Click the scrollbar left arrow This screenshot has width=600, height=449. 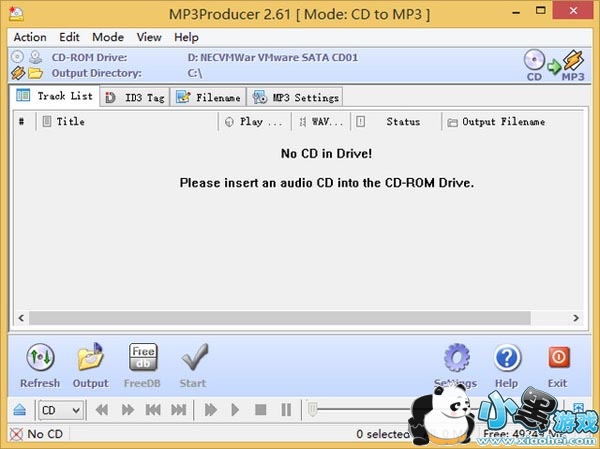(x=21, y=318)
